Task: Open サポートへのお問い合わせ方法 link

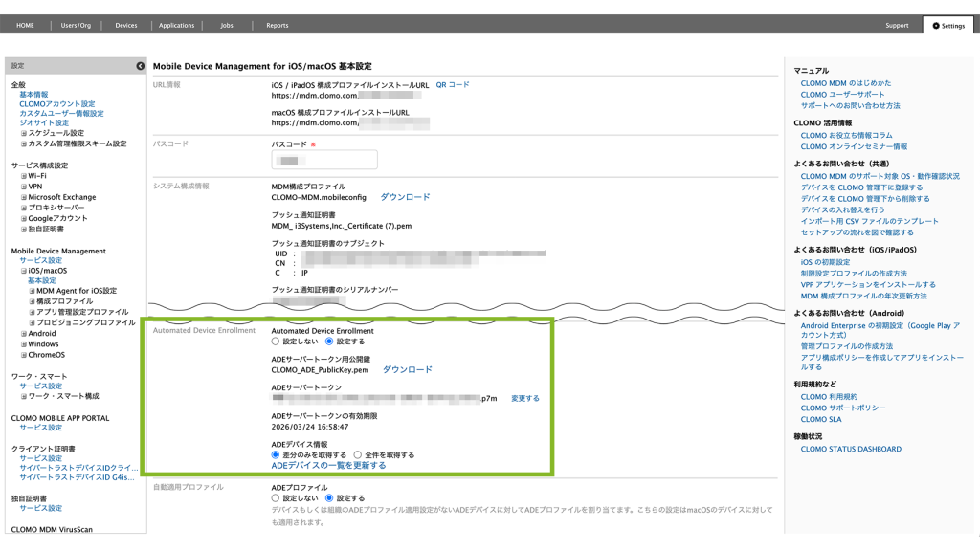Action: 851,105
